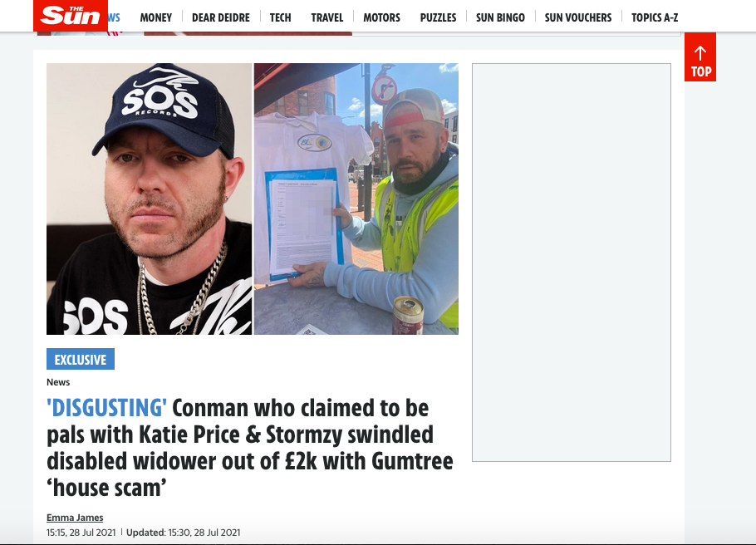Click the EXCLUSIVE tag label
756x545 pixels.
(81, 359)
